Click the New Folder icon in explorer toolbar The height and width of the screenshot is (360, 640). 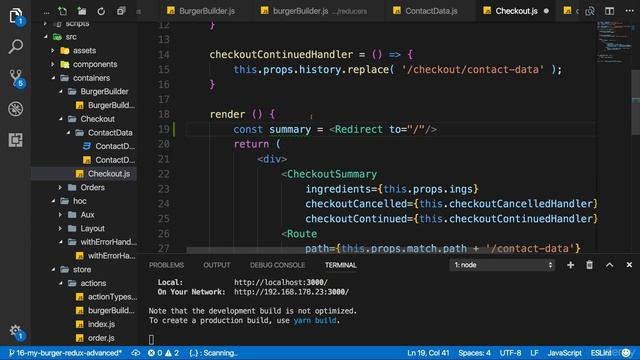tap(82, 11)
